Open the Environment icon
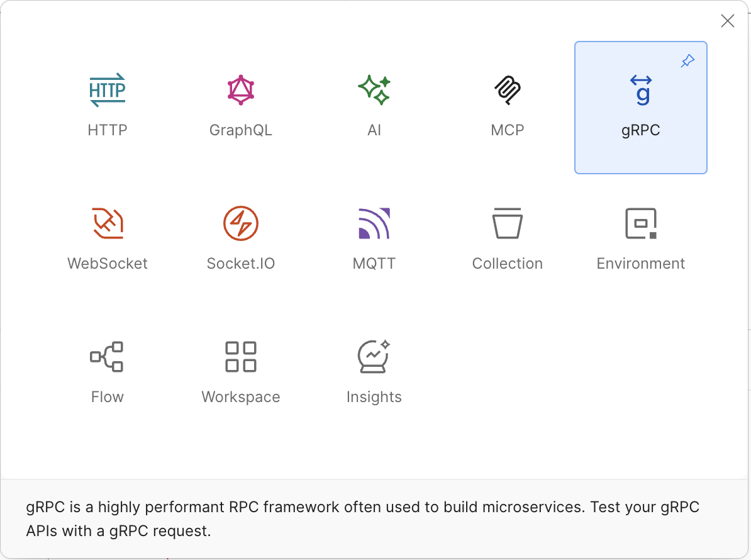This screenshot has height=560, width=751. click(641, 223)
